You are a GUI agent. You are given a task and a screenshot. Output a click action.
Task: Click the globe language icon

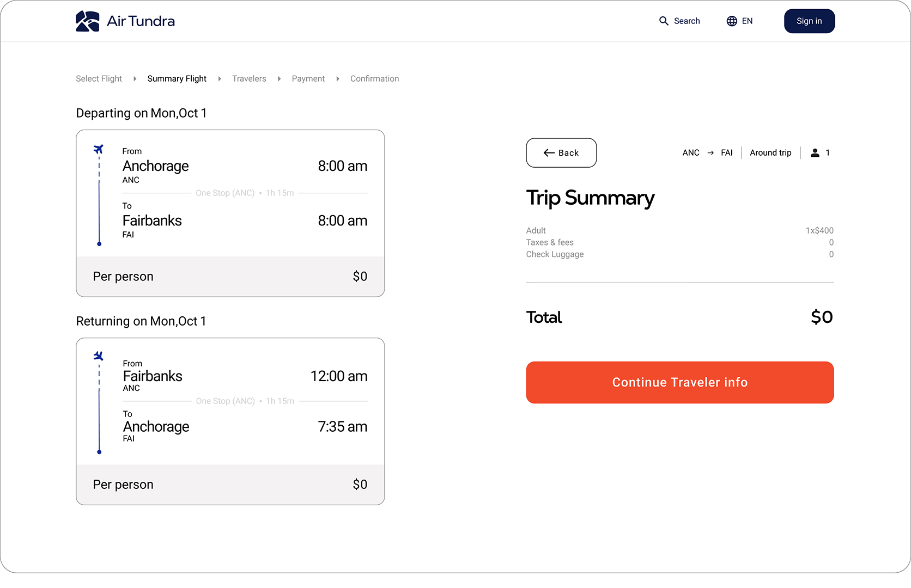(732, 21)
